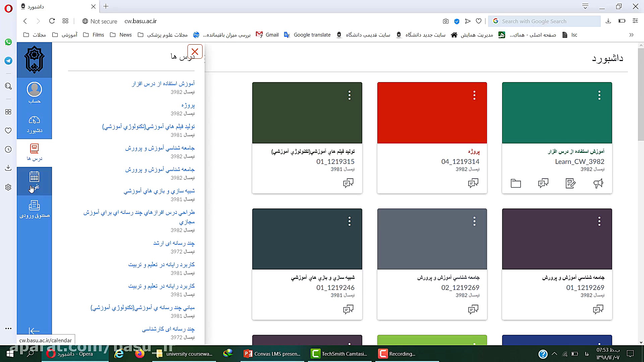Open the kebab menu on the پروژه card
This screenshot has width=644, height=362.
474,95
